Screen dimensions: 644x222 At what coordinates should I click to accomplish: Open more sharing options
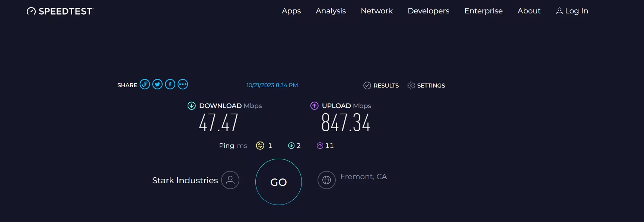click(182, 84)
